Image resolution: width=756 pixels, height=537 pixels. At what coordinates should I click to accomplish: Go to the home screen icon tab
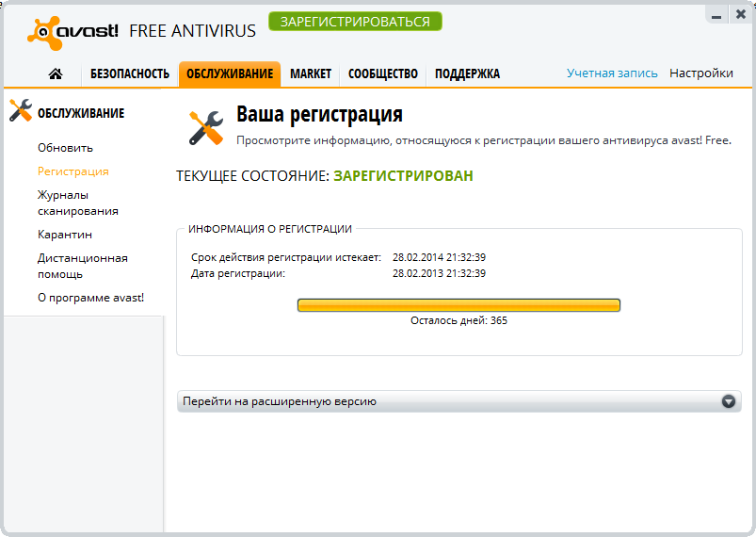[56, 73]
